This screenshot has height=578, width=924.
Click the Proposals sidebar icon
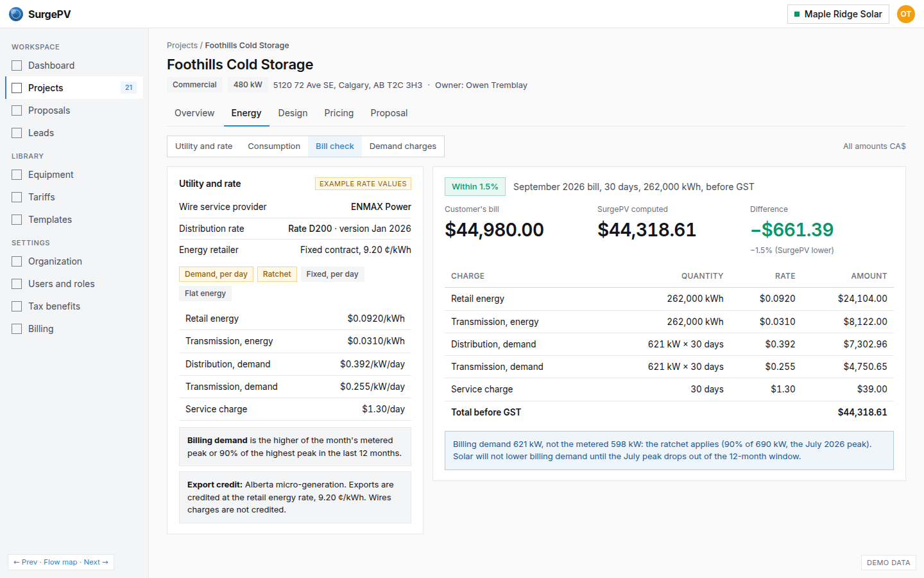pos(17,110)
